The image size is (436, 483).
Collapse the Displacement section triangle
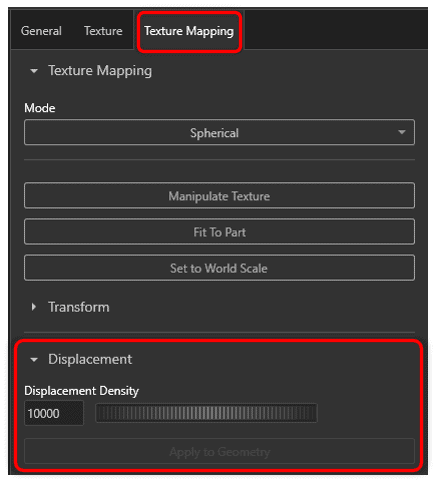(x=34, y=360)
